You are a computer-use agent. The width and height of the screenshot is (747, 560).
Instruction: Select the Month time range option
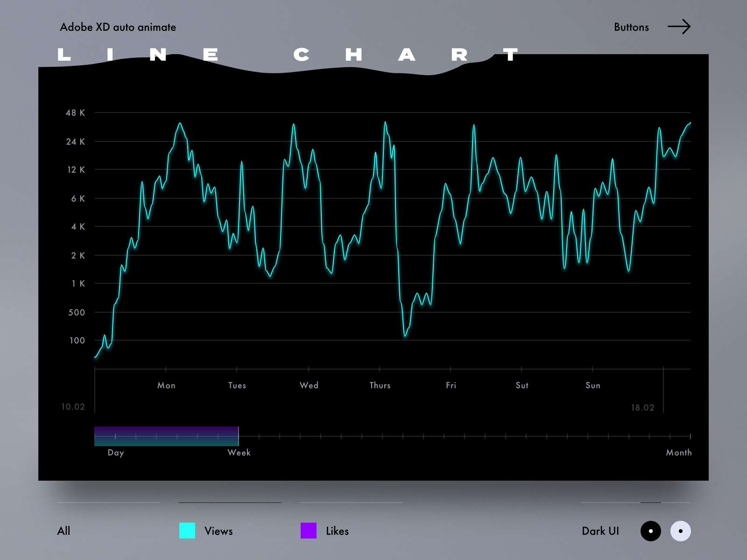click(x=679, y=452)
